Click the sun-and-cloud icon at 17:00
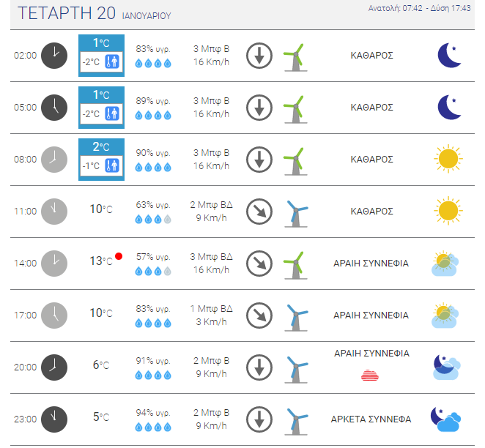 click(x=445, y=316)
